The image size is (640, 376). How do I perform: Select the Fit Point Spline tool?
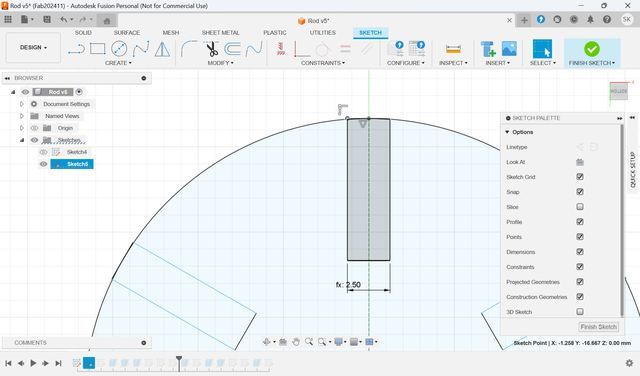(141, 49)
